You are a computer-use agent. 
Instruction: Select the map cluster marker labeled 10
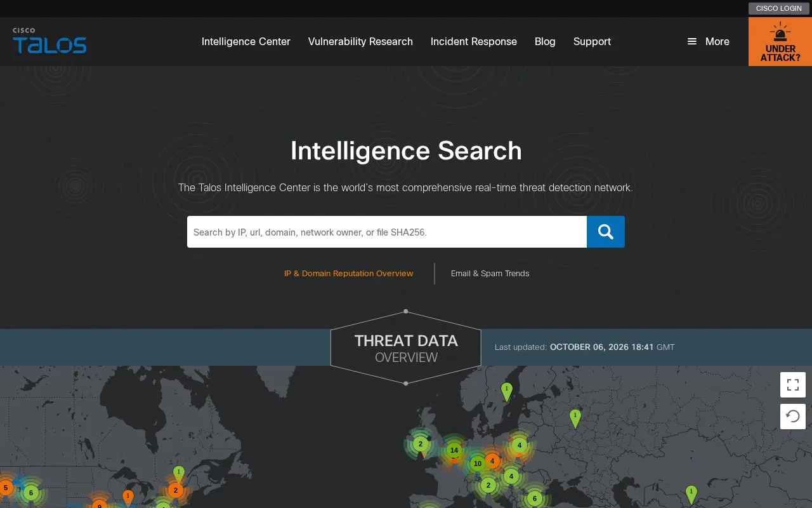[x=478, y=464]
